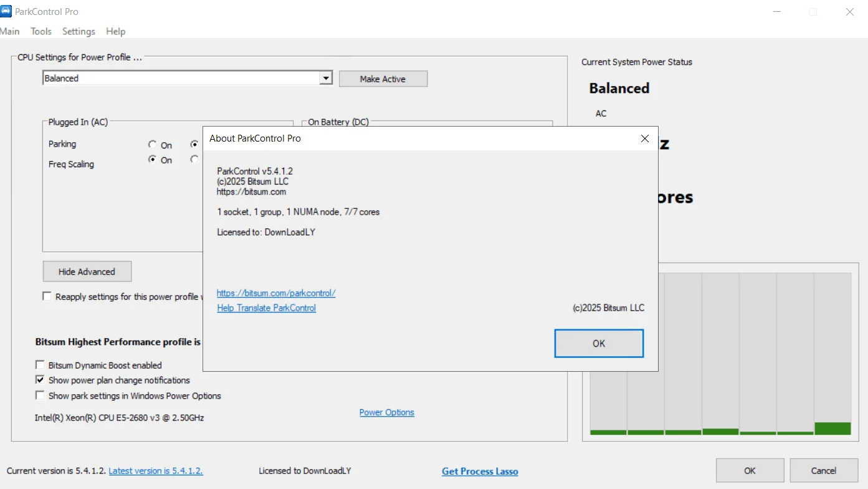Close the ParkControl Pro main window
Image resolution: width=868 pixels, height=489 pixels.
(849, 12)
